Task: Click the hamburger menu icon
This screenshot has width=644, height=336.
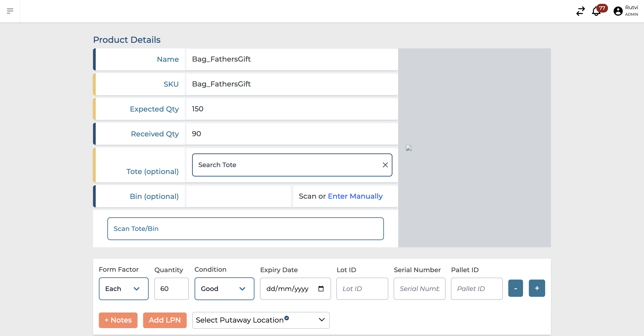Action: [10, 11]
